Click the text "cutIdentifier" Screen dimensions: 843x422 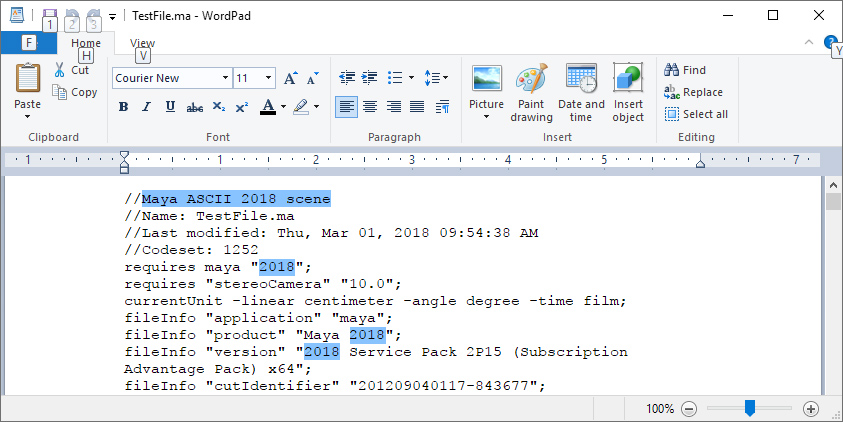272,386
